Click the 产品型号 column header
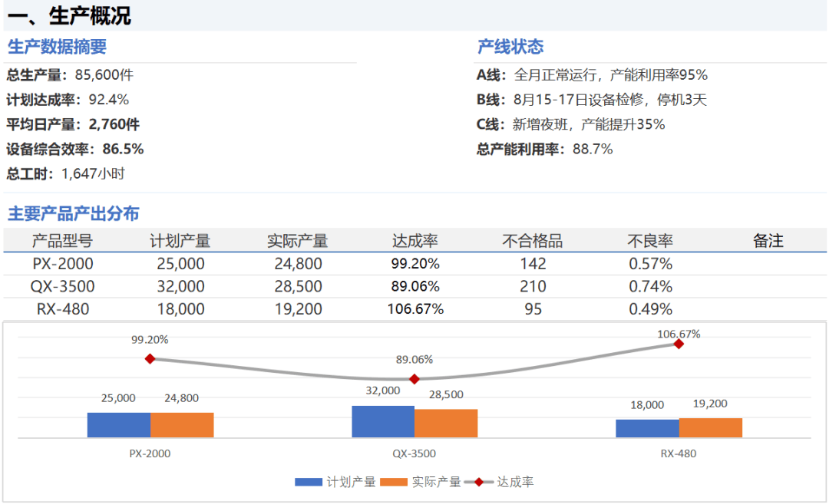Image resolution: width=829 pixels, height=504 pixels. [x=62, y=241]
